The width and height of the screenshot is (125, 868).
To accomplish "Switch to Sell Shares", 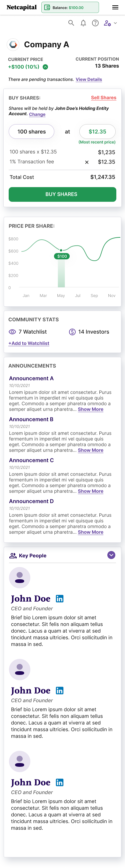I will tap(103, 98).
